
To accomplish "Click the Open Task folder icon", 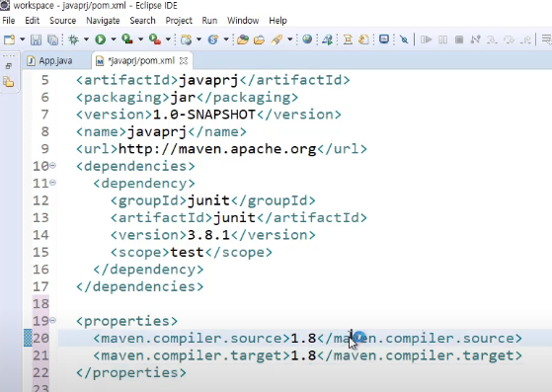I will point(259,39).
